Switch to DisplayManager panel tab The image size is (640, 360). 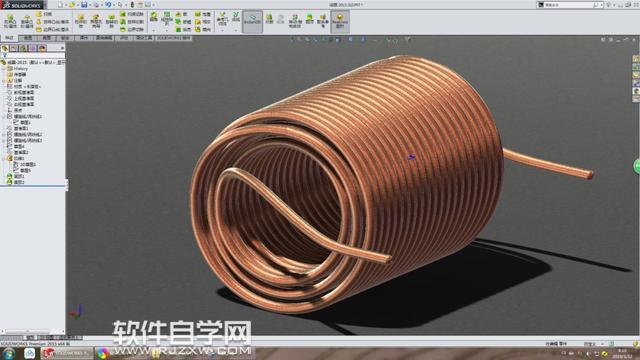click(x=42, y=48)
